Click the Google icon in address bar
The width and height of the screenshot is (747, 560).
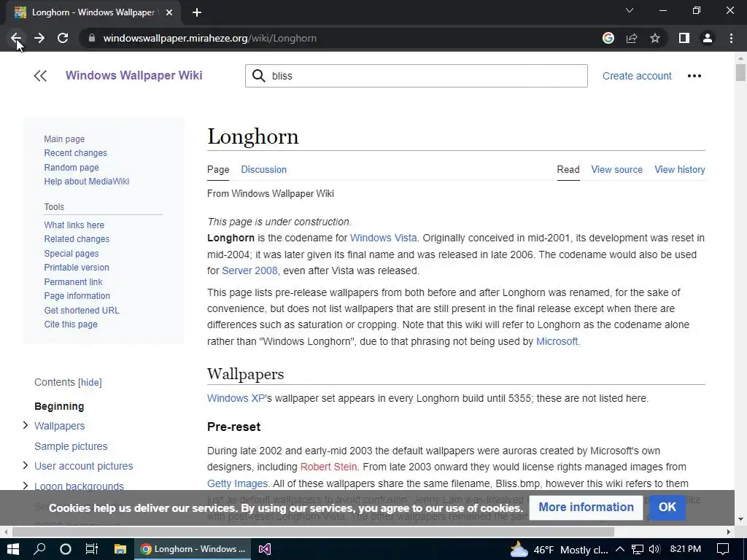click(608, 38)
